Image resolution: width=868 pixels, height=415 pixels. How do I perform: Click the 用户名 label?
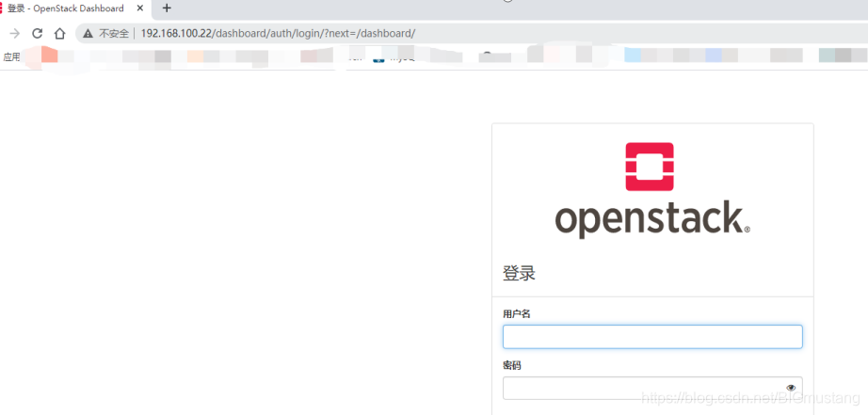tap(517, 313)
